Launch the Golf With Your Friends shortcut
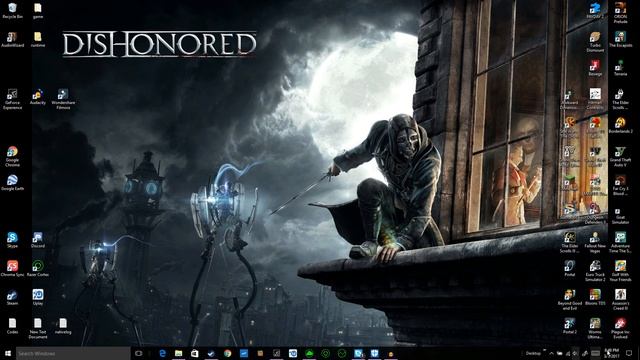Viewport: 640px width, 360px height. 620,271
